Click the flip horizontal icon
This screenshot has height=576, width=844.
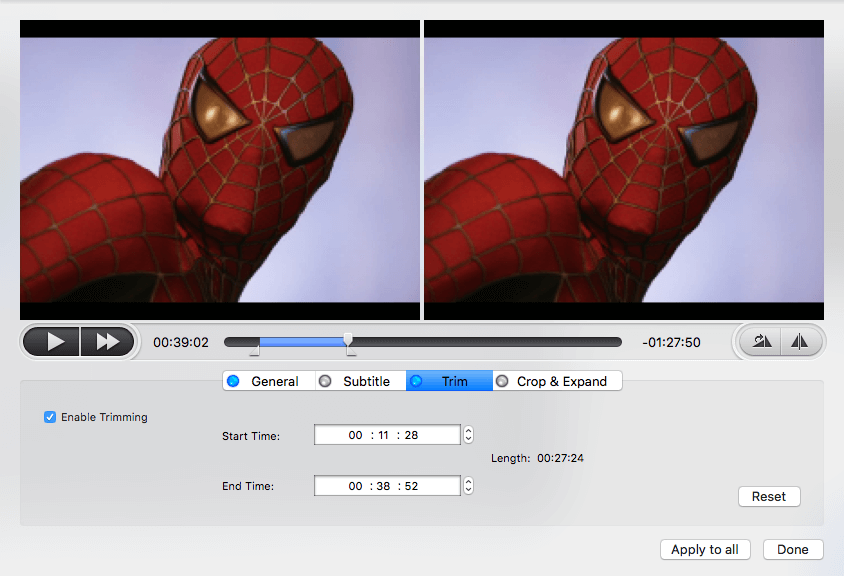(x=800, y=341)
